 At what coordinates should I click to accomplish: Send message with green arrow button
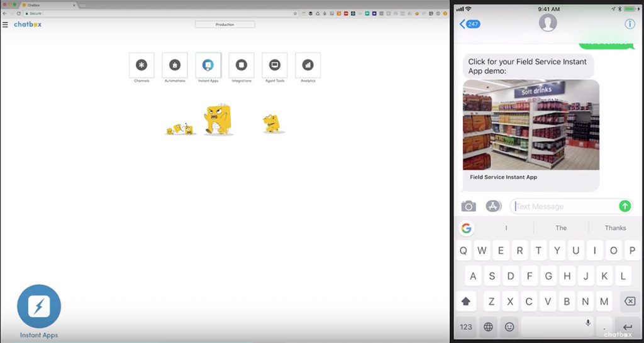625,206
